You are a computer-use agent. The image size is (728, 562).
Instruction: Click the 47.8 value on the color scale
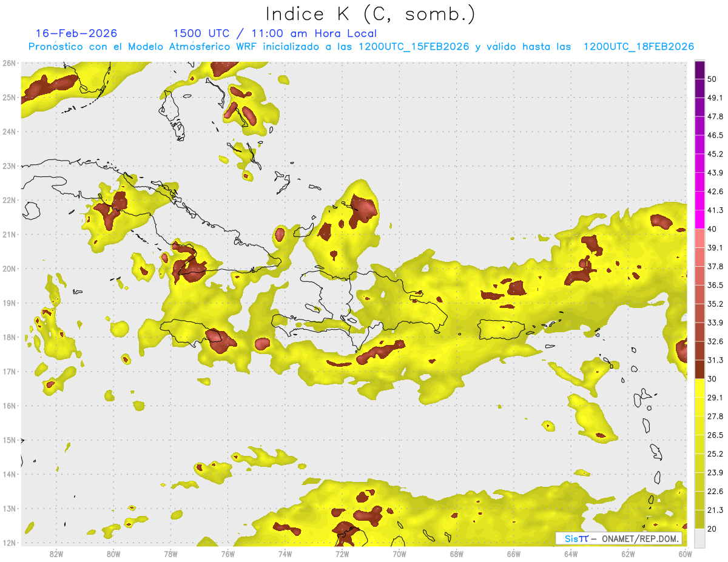click(x=715, y=116)
